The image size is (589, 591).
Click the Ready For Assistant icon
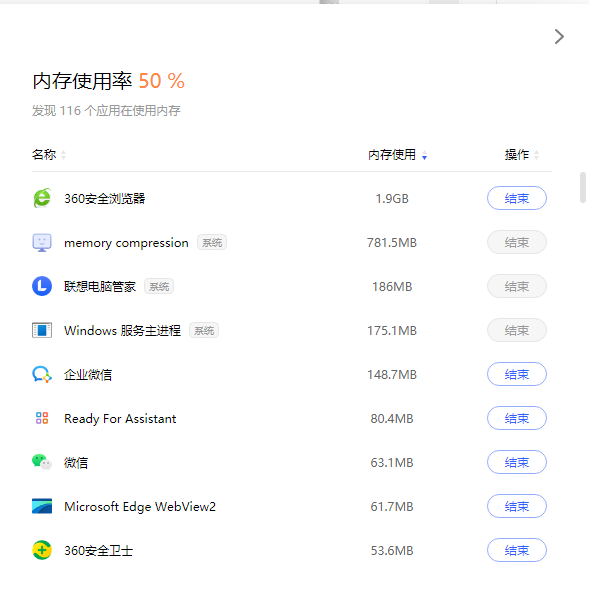click(42, 418)
